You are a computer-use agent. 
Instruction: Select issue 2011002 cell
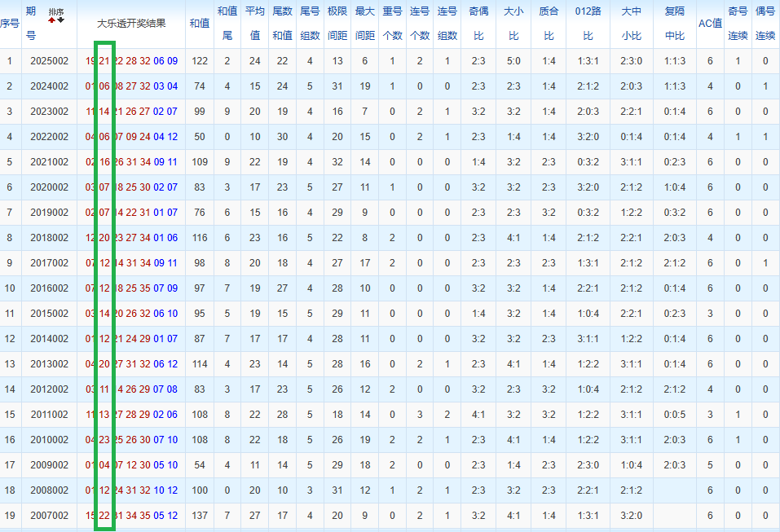pos(49,415)
